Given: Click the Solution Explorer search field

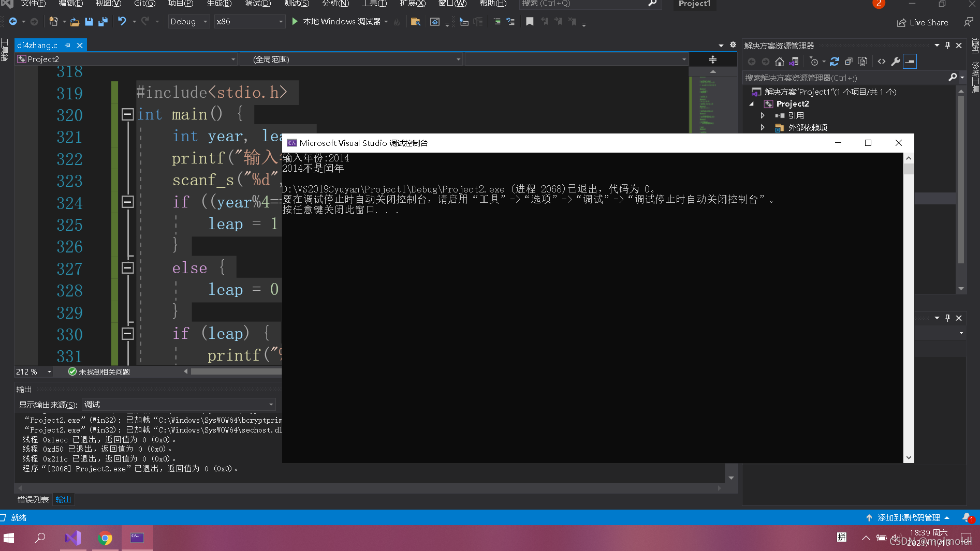Looking at the screenshot, I should coord(854,78).
